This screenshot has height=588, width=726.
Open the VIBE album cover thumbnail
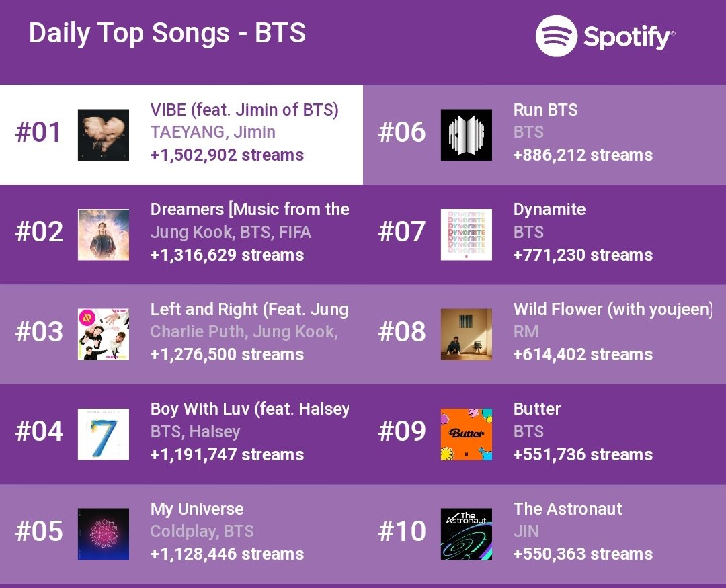click(x=104, y=134)
